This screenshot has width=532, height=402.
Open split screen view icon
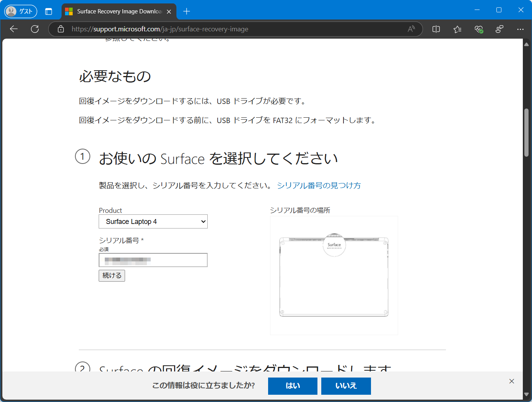(436, 29)
